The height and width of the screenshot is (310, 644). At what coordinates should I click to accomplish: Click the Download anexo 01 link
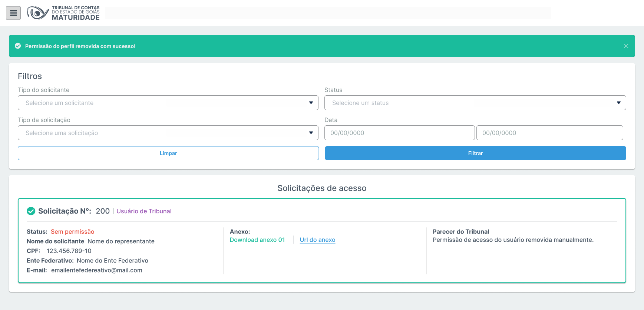coord(257,240)
